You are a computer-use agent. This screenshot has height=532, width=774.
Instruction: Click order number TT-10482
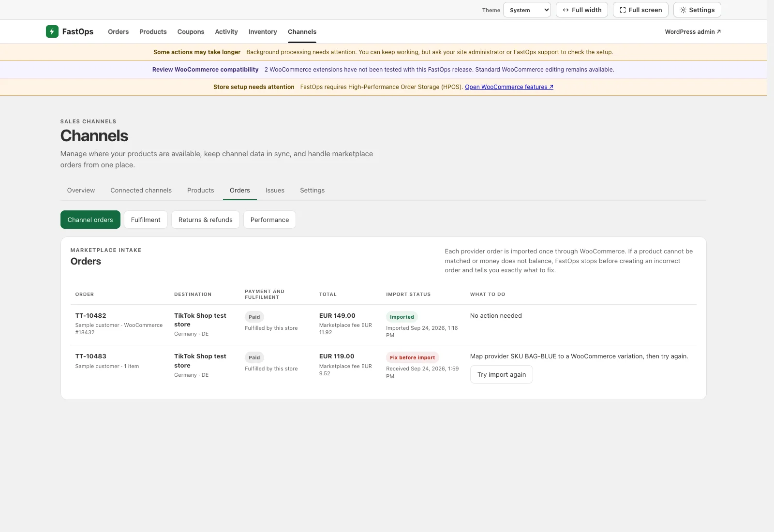(90, 315)
